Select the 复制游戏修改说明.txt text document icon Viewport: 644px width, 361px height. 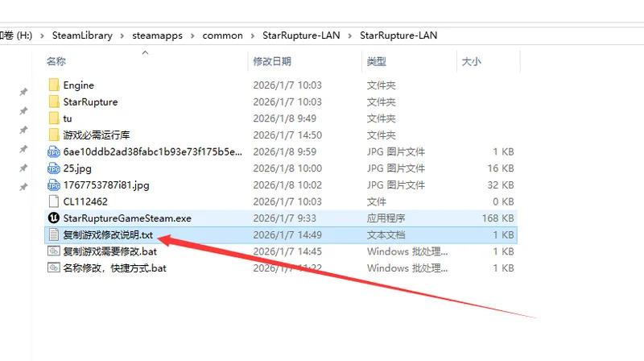click(x=54, y=235)
